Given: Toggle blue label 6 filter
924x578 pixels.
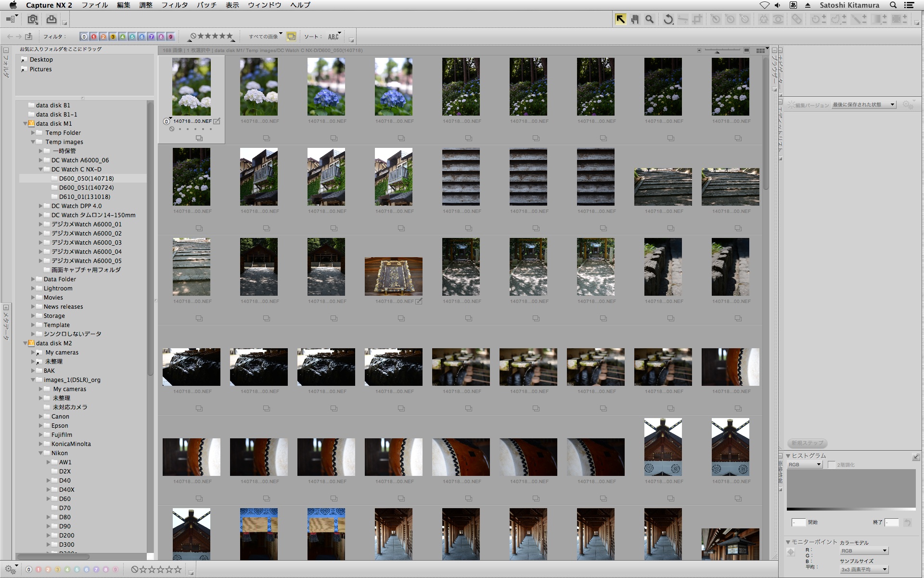Looking at the screenshot, I should (x=141, y=37).
